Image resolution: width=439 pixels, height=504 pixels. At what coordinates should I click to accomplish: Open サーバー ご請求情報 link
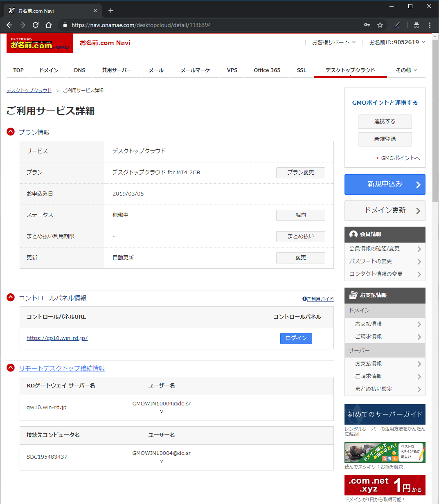(x=368, y=376)
